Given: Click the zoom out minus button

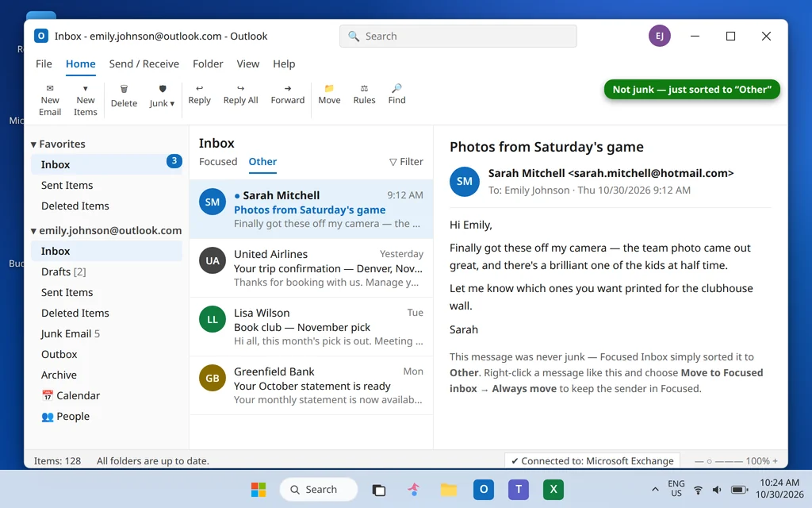Looking at the screenshot, I should pyautogui.click(x=699, y=461).
